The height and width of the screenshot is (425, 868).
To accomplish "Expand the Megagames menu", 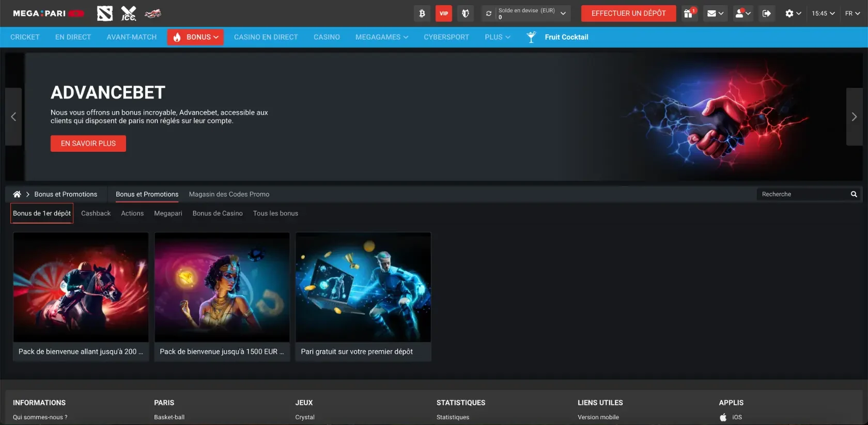I will click(x=382, y=37).
